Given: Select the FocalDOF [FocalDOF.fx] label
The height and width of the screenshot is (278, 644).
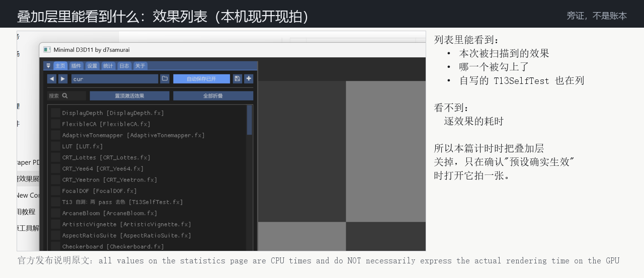Looking at the screenshot, I should (x=100, y=191).
